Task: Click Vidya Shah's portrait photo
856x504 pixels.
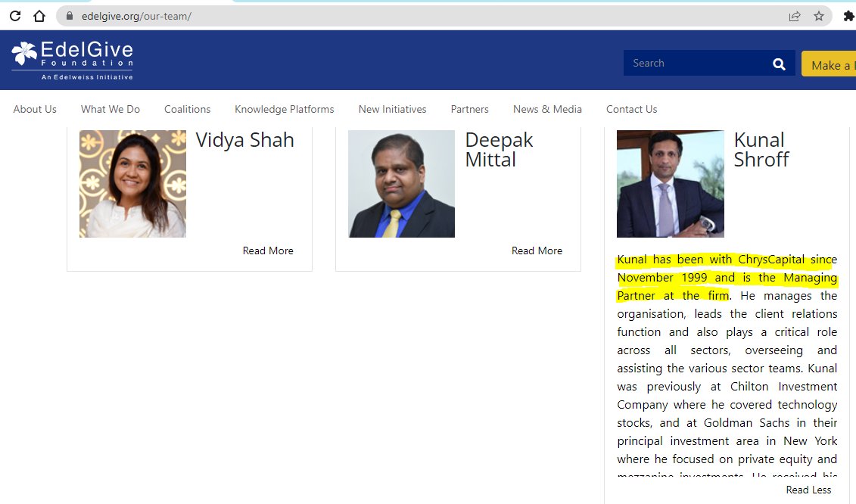Action: click(x=132, y=183)
